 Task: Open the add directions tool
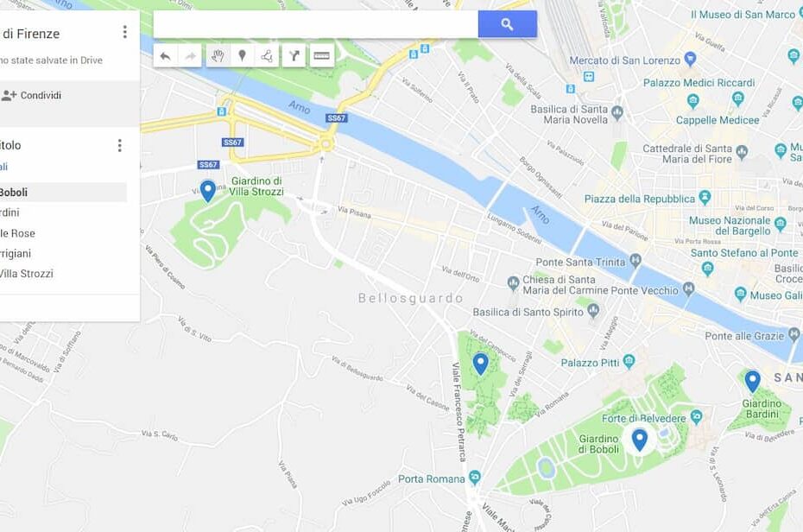pos(294,56)
